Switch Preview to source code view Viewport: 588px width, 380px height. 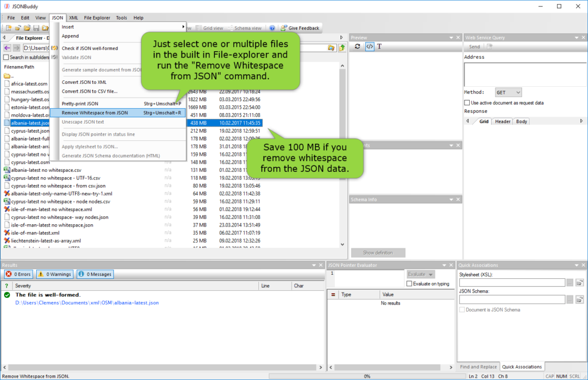370,47
